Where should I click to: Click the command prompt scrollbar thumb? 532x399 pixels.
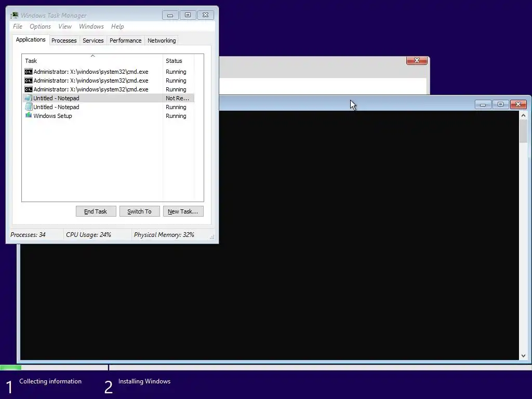(523, 131)
